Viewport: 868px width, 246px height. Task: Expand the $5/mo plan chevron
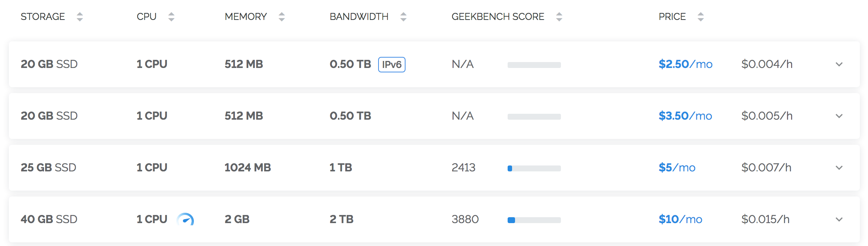839,168
